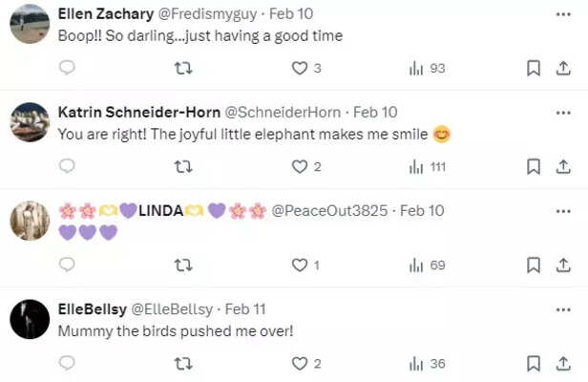Expand options menu for LINDA's tweet
Screen dimensions: 588x382
click(562, 210)
